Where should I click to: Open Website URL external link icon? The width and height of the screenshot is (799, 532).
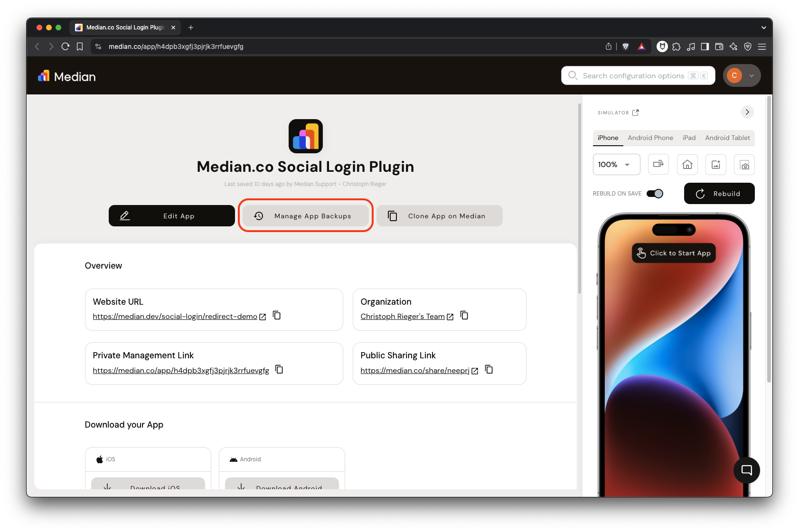pyautogui.click(x=263, y=317)
